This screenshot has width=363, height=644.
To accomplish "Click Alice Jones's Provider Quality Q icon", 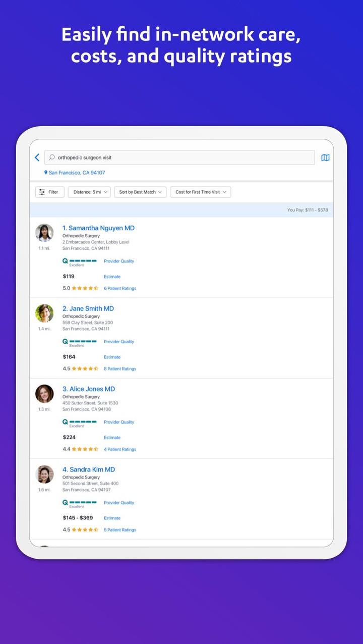I will (65, 422).
